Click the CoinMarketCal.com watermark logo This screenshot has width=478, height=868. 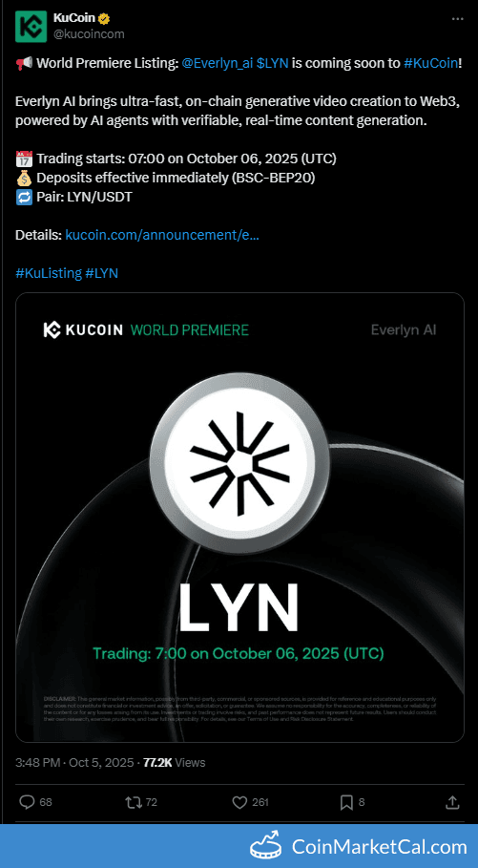pyautogui.click(x=359, y=846)
